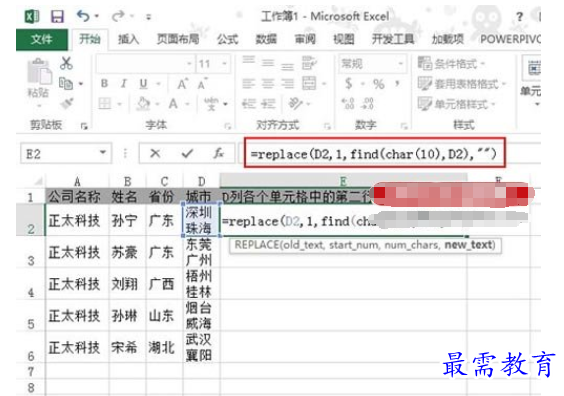The image size is (564, 396).
Task: Apply comma style
Action: pyautogui.click(x=397, y=83)
